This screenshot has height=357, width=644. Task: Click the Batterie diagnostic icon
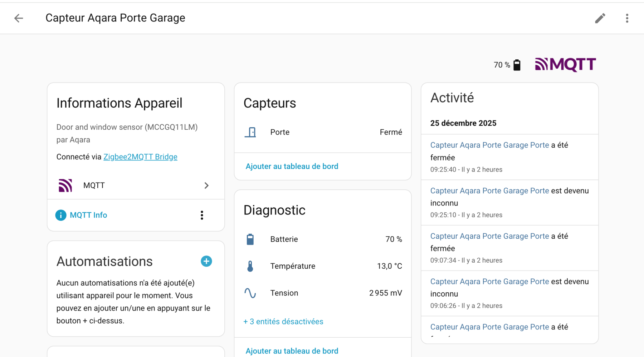[250, 239]
